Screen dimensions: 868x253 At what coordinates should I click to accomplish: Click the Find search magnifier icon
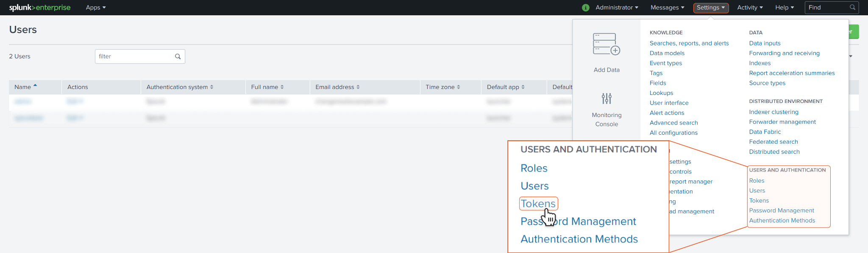pyautogui.click(x=852, y=8)
